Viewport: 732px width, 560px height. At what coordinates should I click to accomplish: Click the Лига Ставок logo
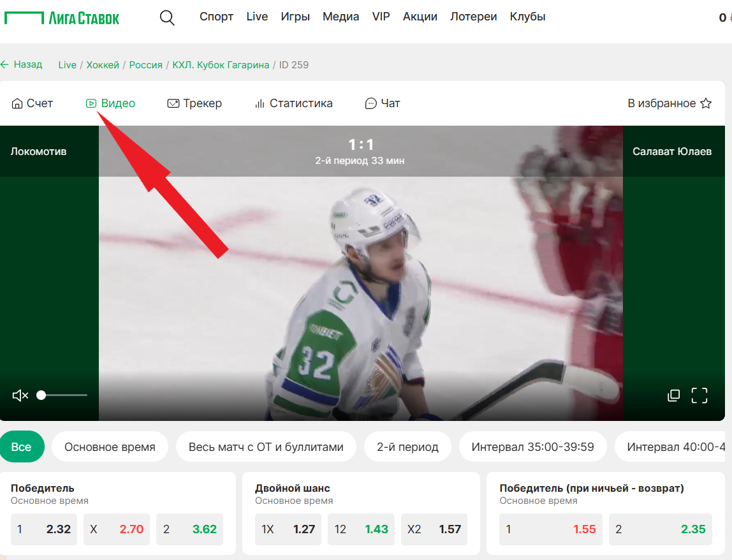click(62, 18)
